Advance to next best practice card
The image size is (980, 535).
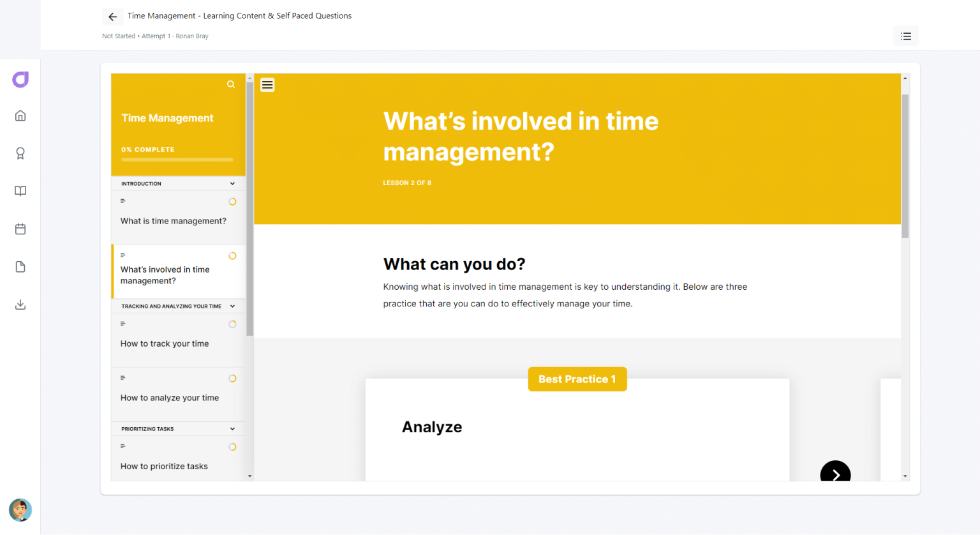click(835, 471)
